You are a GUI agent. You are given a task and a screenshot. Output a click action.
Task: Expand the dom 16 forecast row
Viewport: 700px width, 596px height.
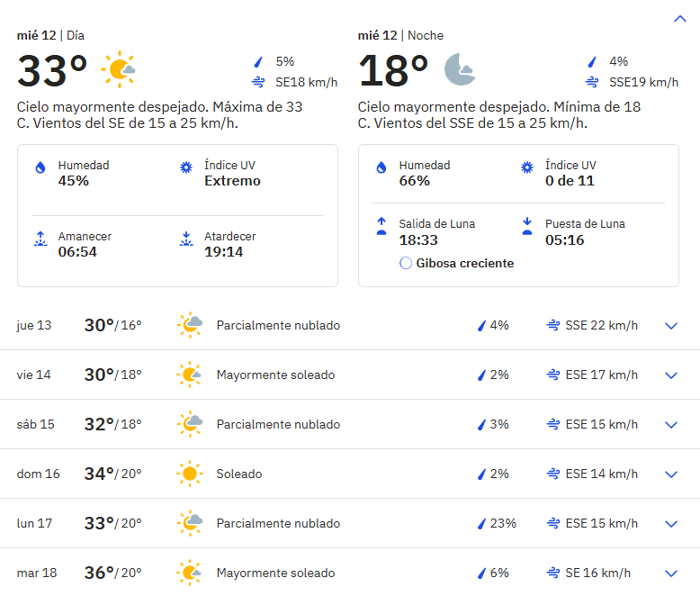click(670, 474)
